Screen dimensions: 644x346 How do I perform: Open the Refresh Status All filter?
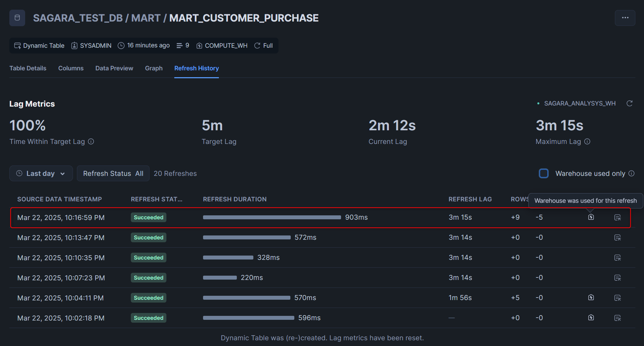tap(113, 173)
